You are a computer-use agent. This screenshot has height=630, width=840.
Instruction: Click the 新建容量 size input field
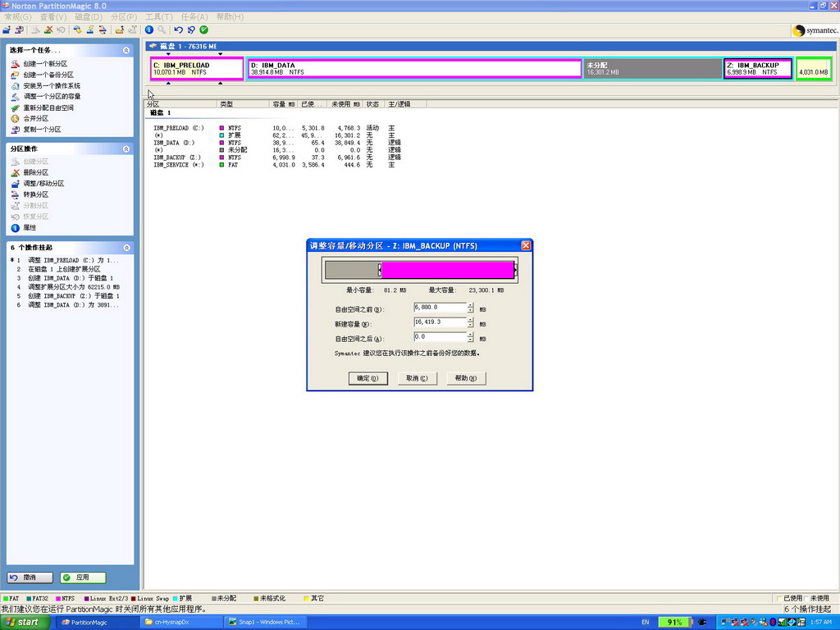pos(440,322)
